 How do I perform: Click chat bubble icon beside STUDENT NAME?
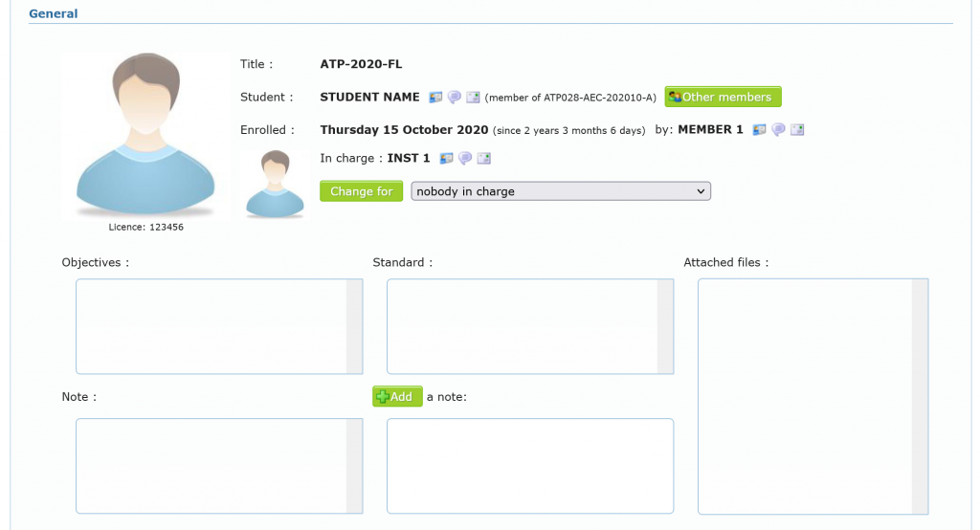(455, 97)
